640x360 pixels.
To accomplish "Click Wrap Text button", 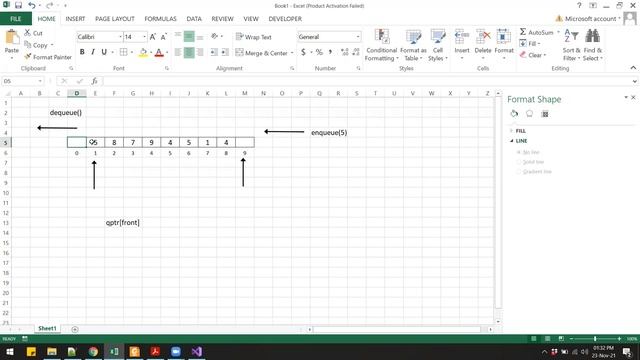I will 253,37.
